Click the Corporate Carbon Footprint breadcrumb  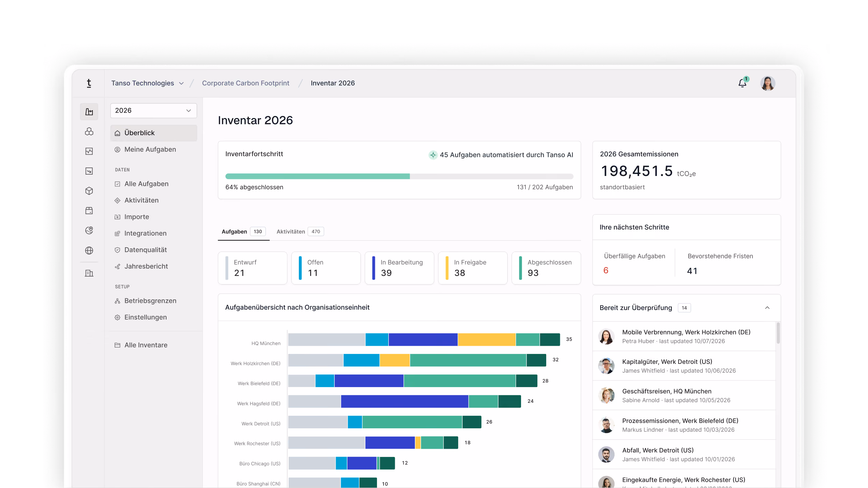(245, 83)
